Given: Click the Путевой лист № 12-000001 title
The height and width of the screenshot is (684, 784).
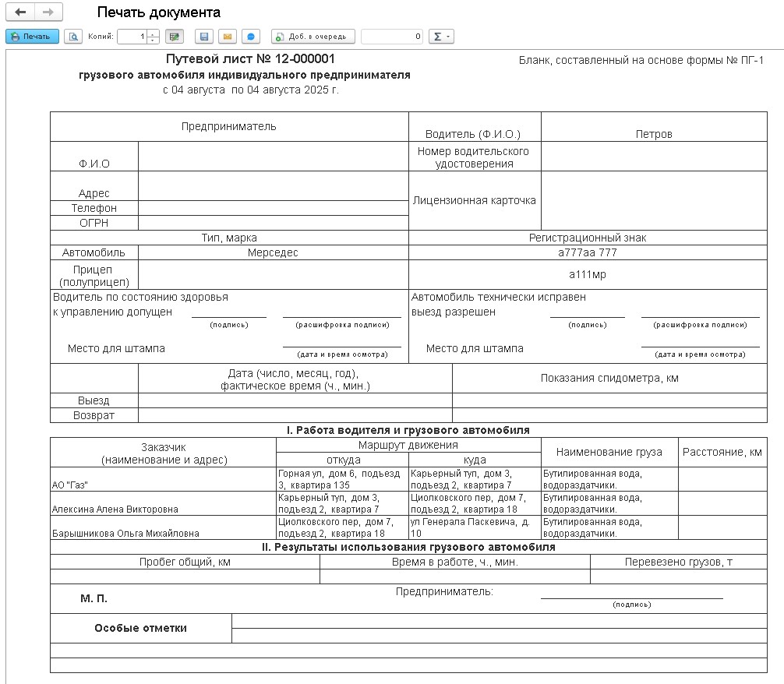Looking at the screenshot, I should [x=251, y=59].
